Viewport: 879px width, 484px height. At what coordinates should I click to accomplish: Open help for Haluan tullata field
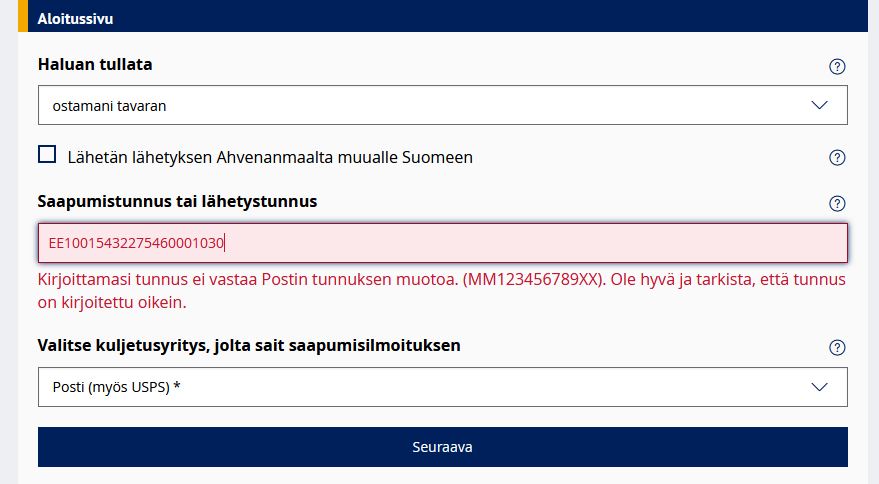coord(838,67)
